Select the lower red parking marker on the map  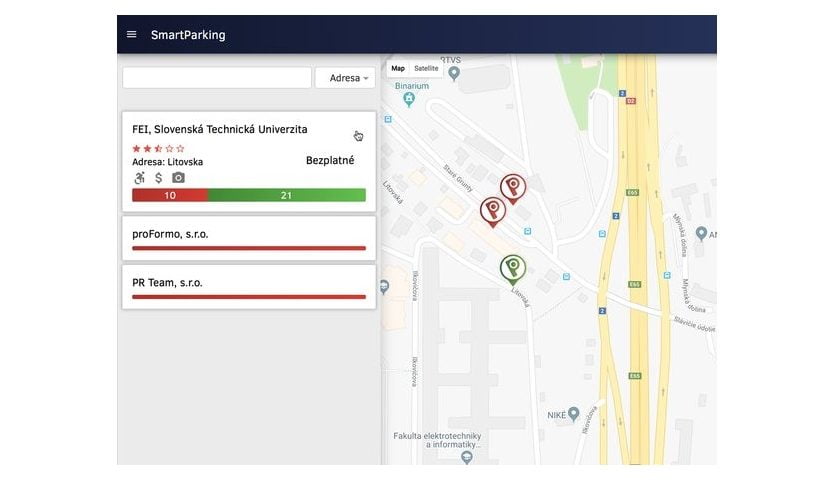[x=493, y=212]
